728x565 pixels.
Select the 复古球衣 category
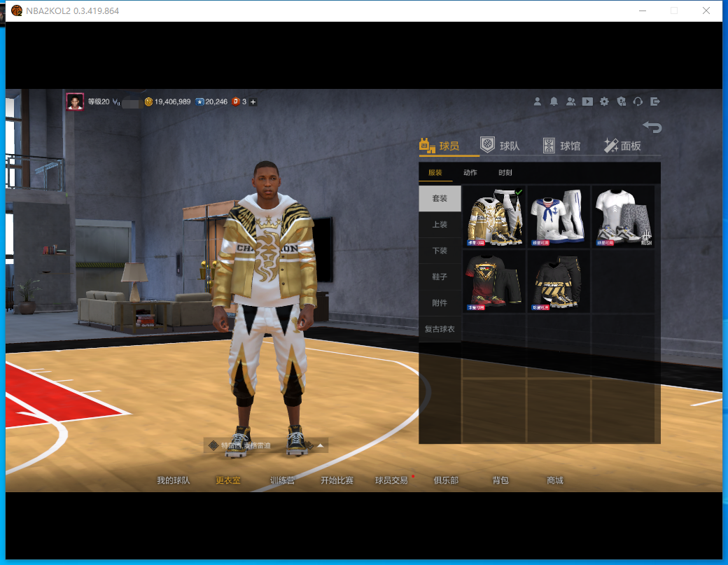pos(440,329)
